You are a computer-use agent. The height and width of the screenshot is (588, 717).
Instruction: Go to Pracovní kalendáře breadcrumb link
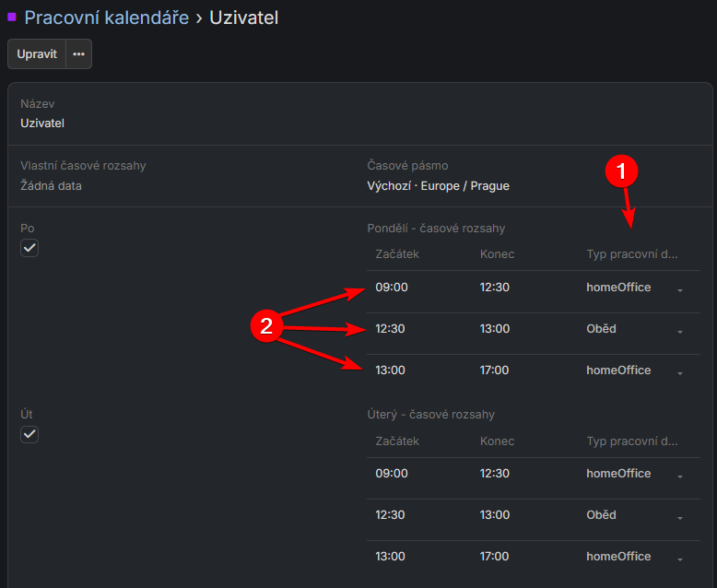(x=106, y=18)
